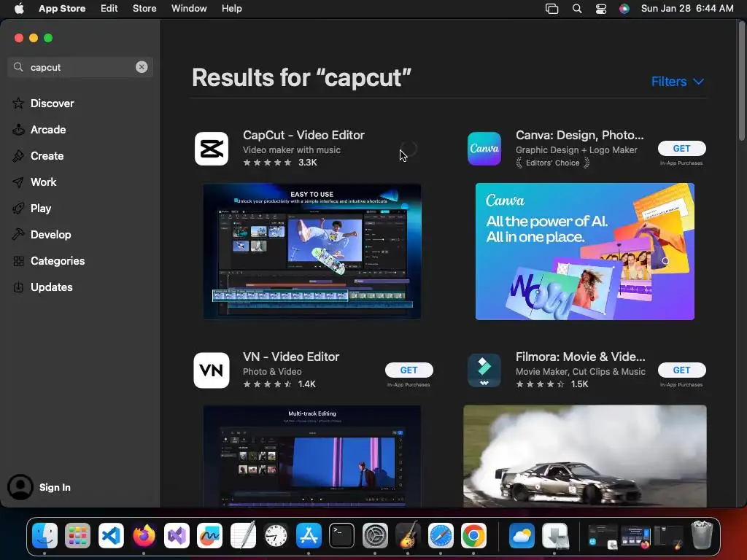Screen dimensions: 747x560
Task: Click the Sign In link
Action: (x=55, y=488)
